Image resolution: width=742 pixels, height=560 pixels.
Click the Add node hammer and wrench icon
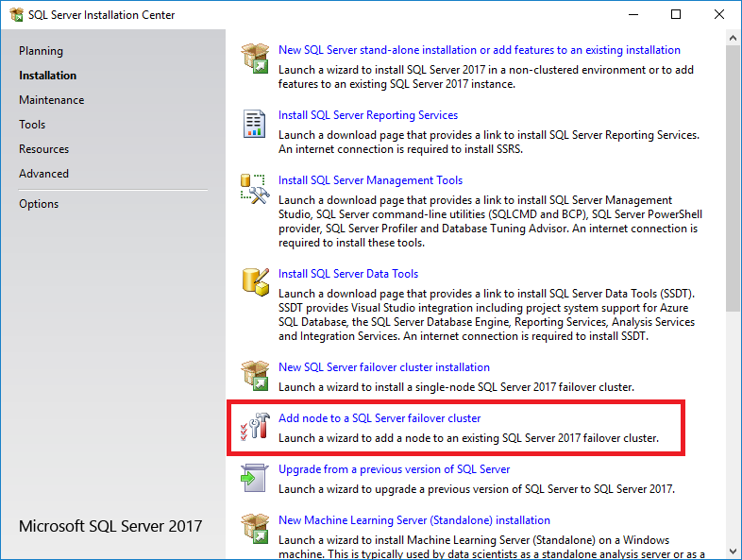click(x=255, y=428)
